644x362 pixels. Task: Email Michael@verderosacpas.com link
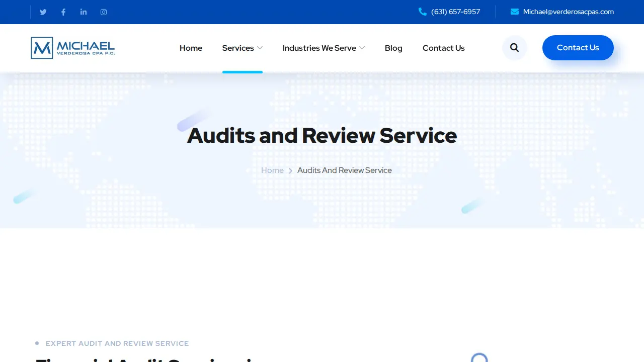(x=569, y=12)
